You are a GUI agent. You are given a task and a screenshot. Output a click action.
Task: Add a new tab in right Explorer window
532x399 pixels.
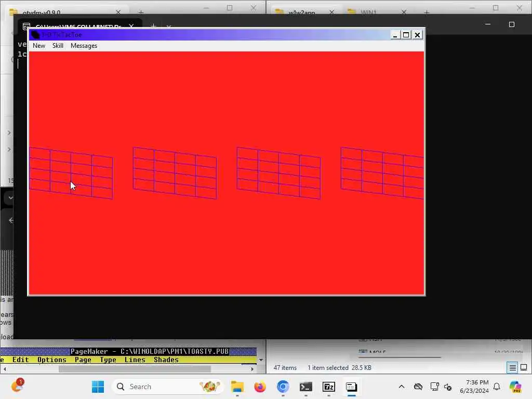[x=427, y=12]
